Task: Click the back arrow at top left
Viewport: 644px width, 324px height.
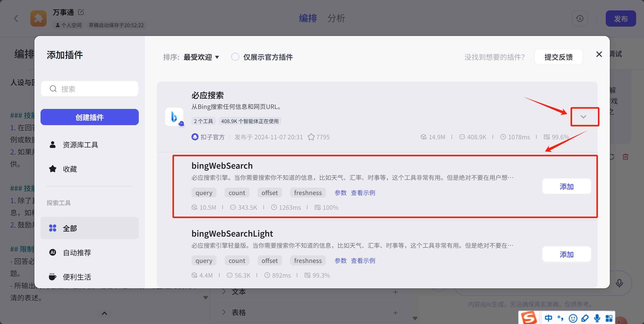Action: click(x=16, y=18)
